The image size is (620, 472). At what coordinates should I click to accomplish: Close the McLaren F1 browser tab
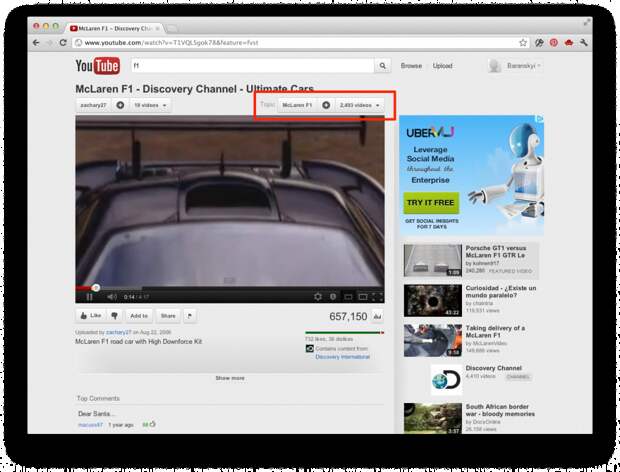pos(157,28)
